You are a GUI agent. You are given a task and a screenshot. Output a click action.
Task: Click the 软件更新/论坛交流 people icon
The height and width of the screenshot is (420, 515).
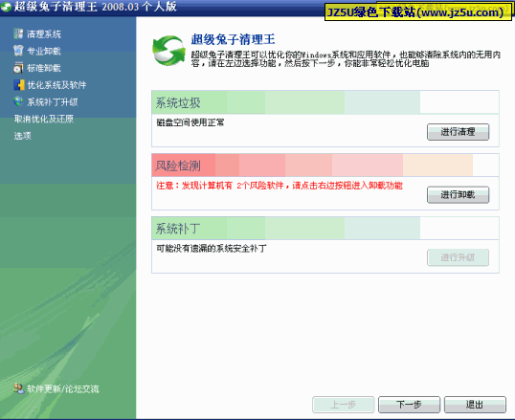pos(19,388)
